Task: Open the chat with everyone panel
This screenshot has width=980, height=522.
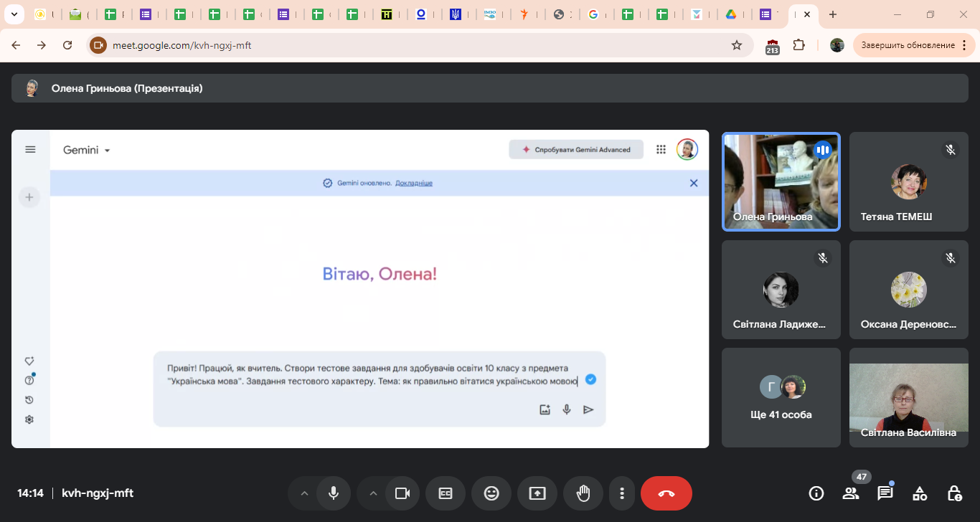Action: 885,493
